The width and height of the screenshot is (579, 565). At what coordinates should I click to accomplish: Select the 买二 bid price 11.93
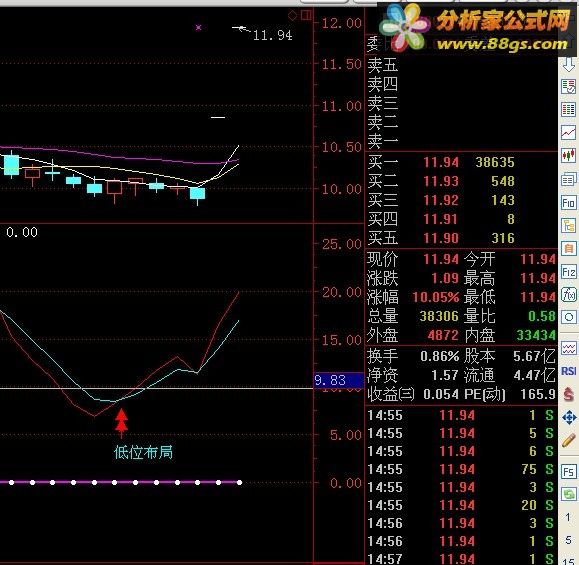tap(441, 181)
